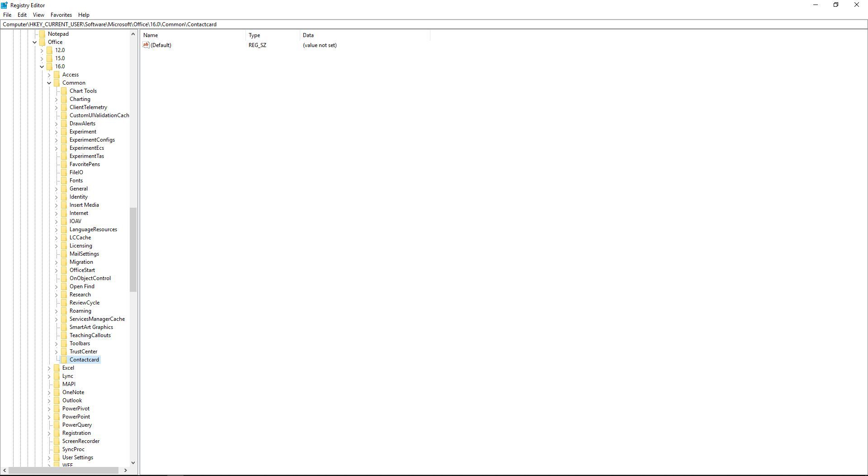Click the LCCache folder icon
Viewport: 868px width, 476px height.
click(64, 238)
